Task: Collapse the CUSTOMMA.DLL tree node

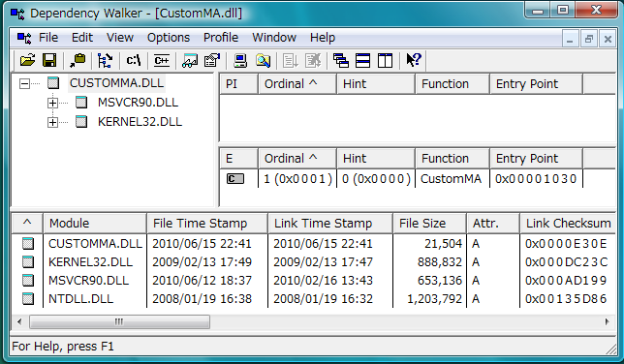Action: (24, 83)
